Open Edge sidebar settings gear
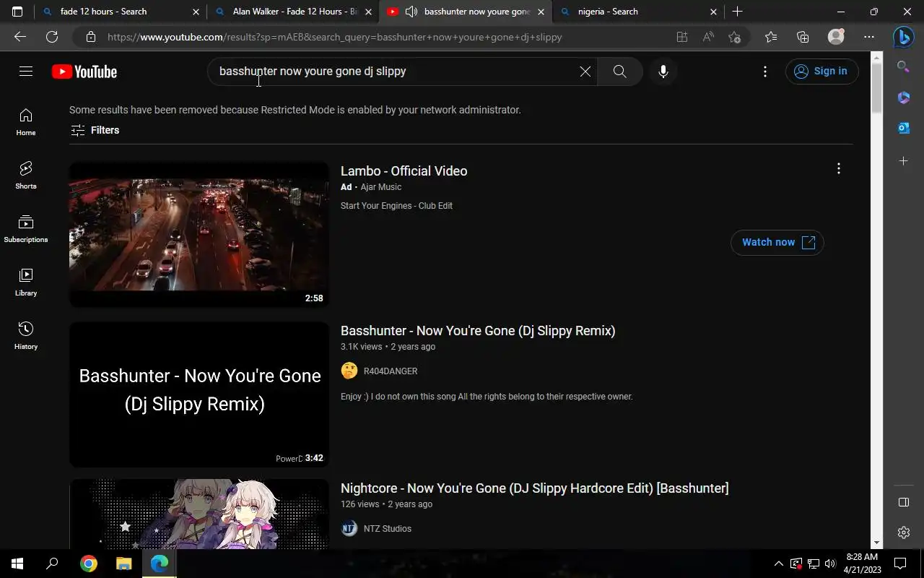This screenshot has height=578, width=924. coord(903,532)
